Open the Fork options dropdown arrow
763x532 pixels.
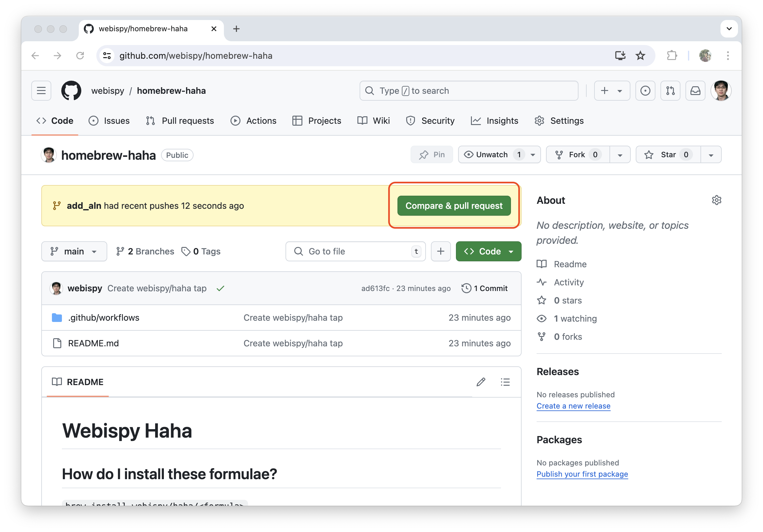(620, 155)
